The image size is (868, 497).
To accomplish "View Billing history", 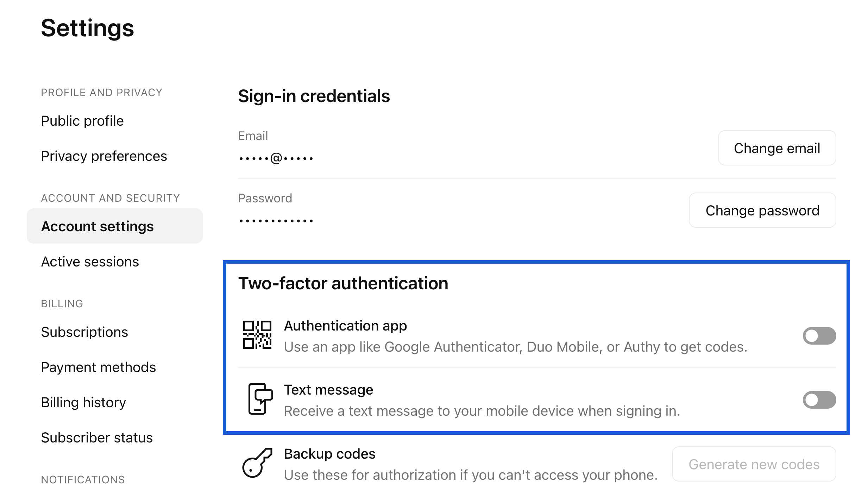I will click(x=83, y=402).
